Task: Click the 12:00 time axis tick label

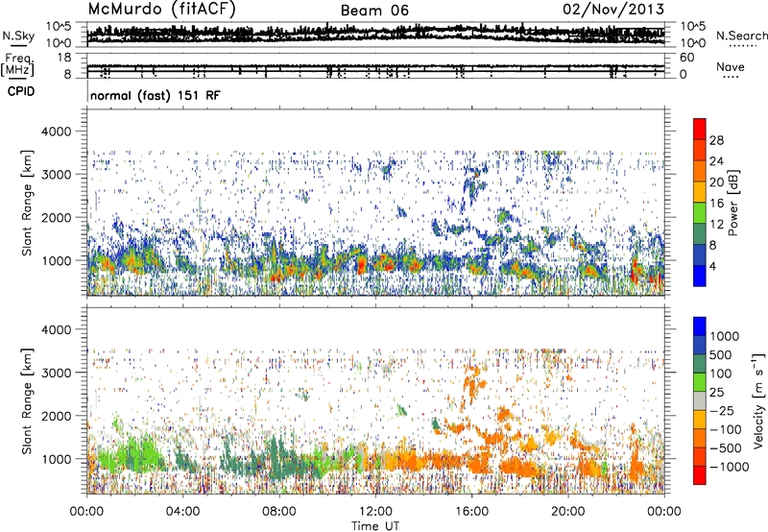Action: [x=375, y=512]
